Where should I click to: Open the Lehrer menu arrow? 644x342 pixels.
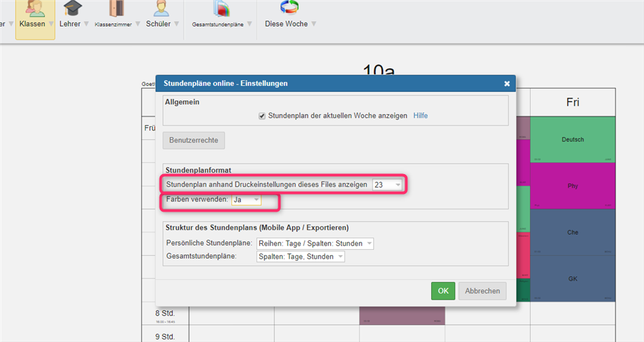[87, 24]
